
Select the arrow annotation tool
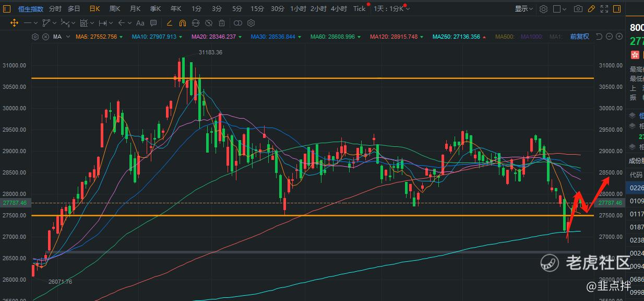pos(122,23)
